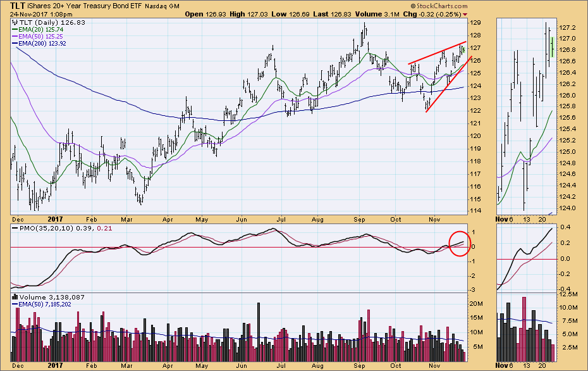Click the 20M volume axis label
The height and width of the screenshot is (371, 588).
(x=477, y=303)
